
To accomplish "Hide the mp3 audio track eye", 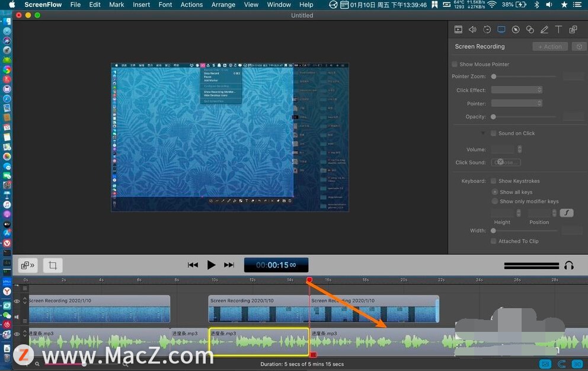I will 17,334.
